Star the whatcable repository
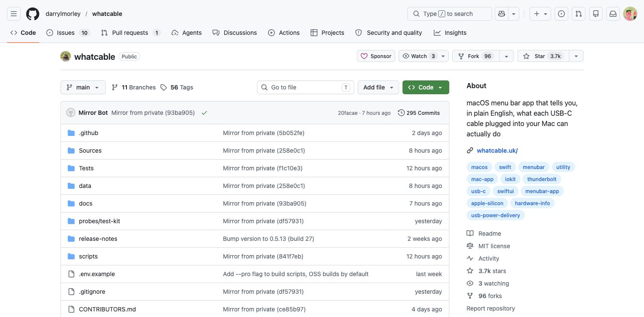This screenshot has width=644, height=317. [543, 56]
